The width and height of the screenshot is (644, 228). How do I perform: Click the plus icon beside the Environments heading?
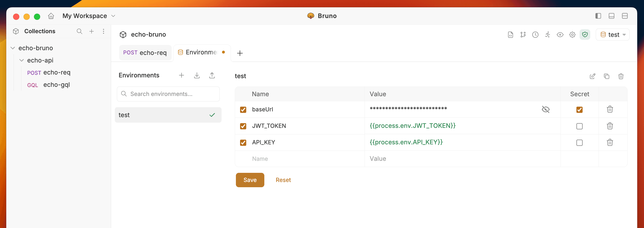[181, 76]
